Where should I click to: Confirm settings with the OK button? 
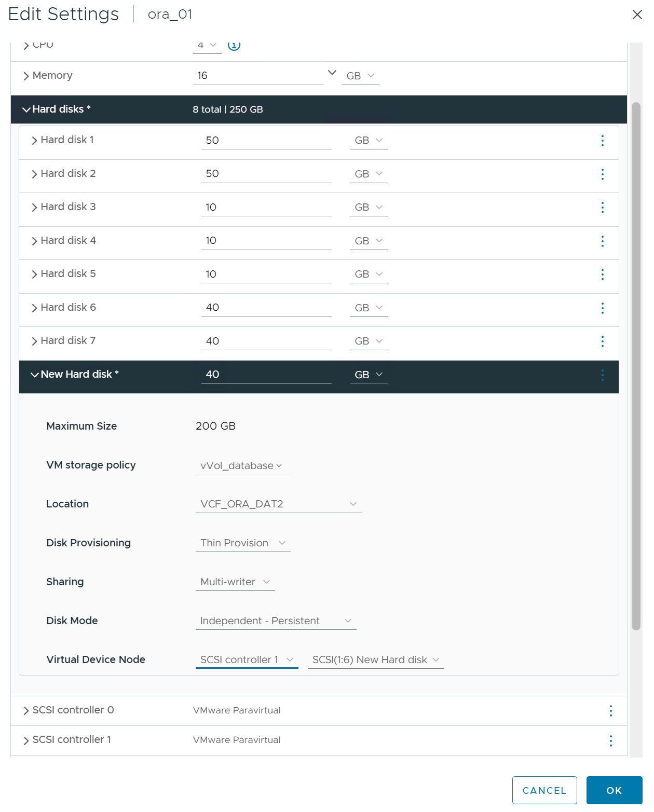[614, 790]
